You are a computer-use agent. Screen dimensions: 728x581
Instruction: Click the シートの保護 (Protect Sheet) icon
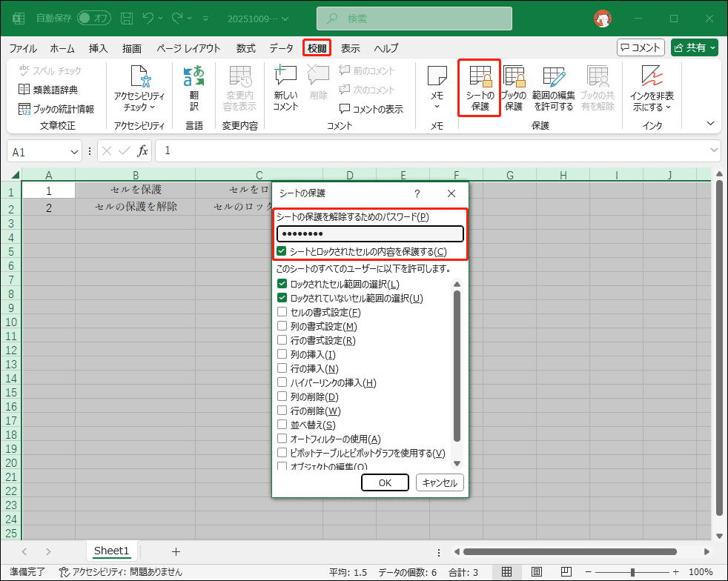pos(480,78)
